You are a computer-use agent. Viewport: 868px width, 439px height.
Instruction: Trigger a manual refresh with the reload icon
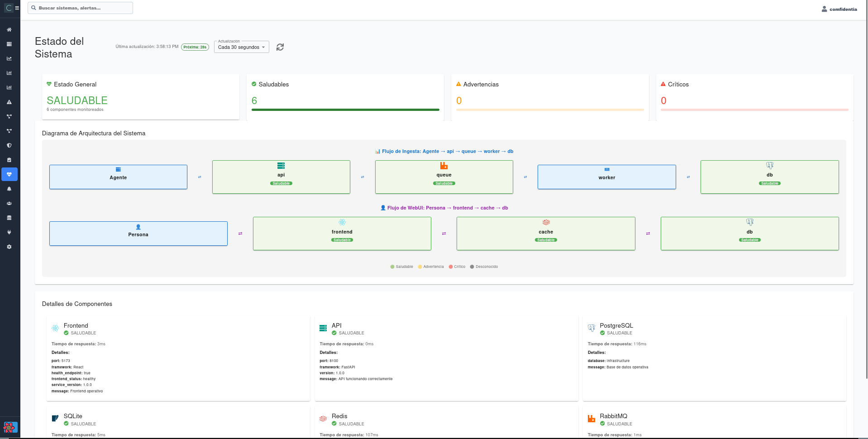(280, 47)
